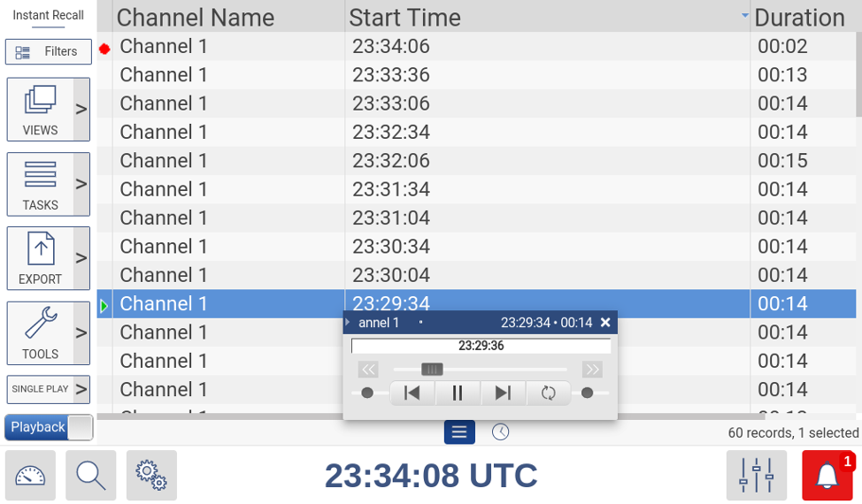
Task: Click the playback position slider handle
Action: (432, 369)
